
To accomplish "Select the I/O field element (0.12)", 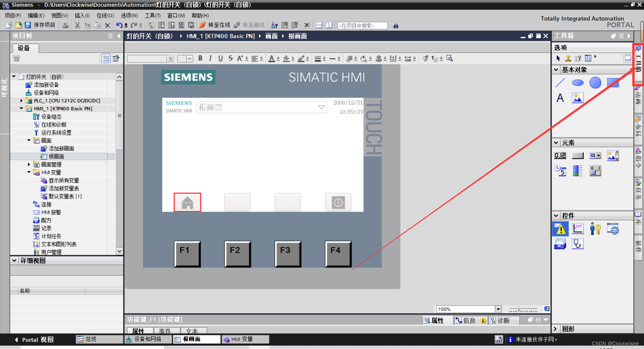I will point(560,156).
